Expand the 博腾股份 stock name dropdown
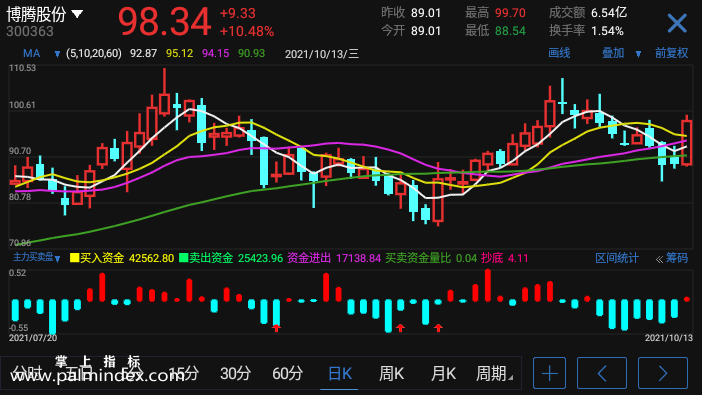The width and height of the screenshot is (702, 395). tap(77, 14)
